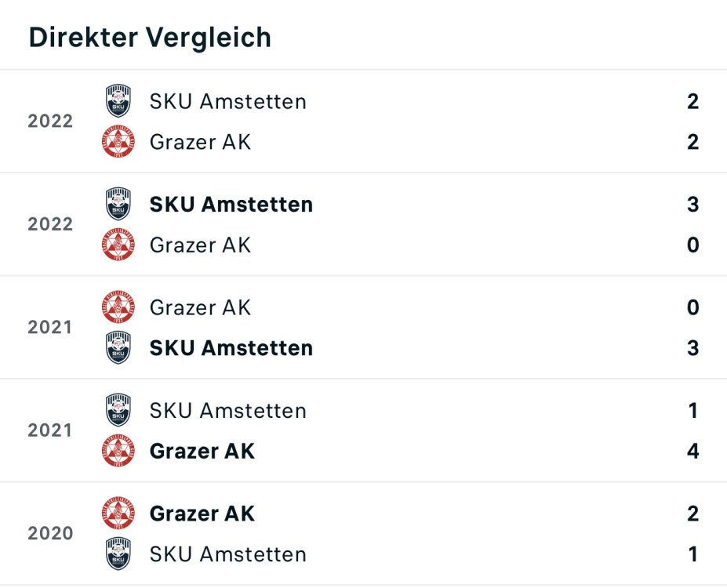Screen dimensions: 727x588
Task: Select the 2020 year label
Action: [x=50, y=534]
